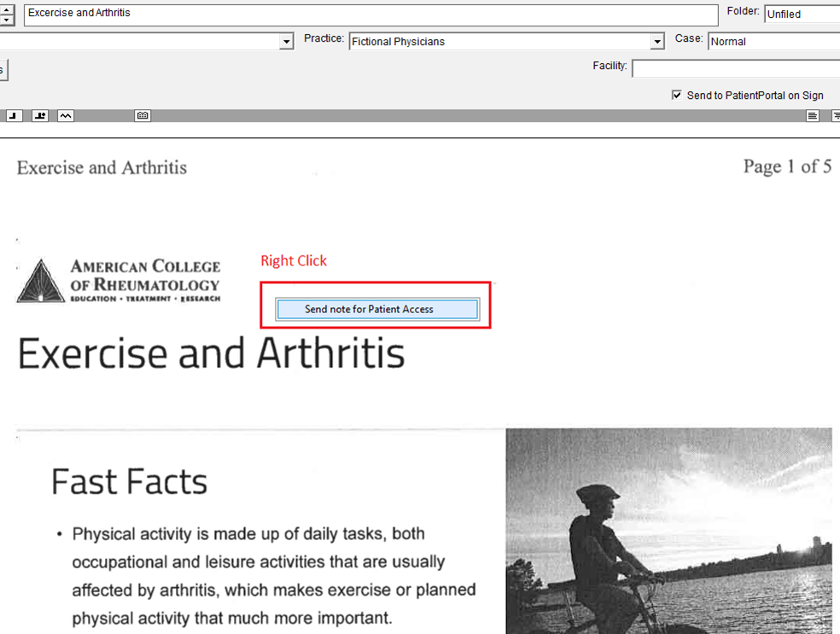The image size is (840, 634).
Task: Click the ruler icon in gray bar
Action: click(x=143, y=116)
